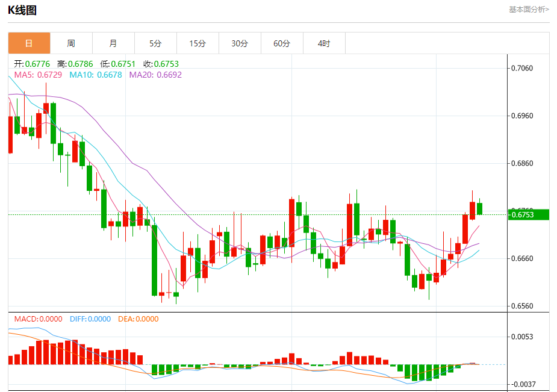Click the latest green candlestick
Image resolution: width=557 pixels, height=392 pixels.
point(479,209)
